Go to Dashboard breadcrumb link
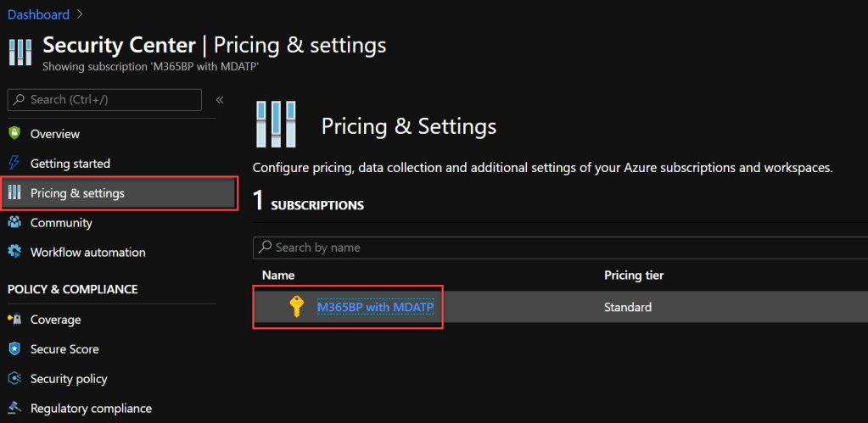Image resolution: width=868 pixels, height=423 pixels. point(38,14)
